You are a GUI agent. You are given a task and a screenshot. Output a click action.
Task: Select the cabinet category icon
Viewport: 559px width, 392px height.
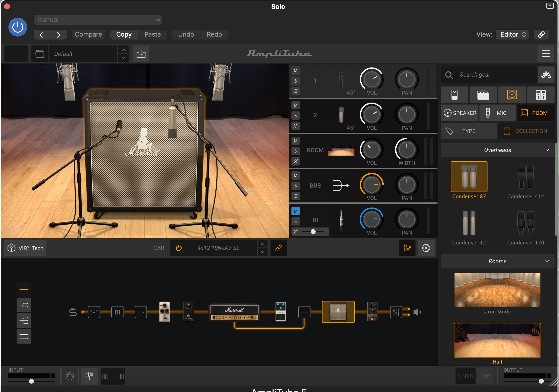[x=512, y=95]
